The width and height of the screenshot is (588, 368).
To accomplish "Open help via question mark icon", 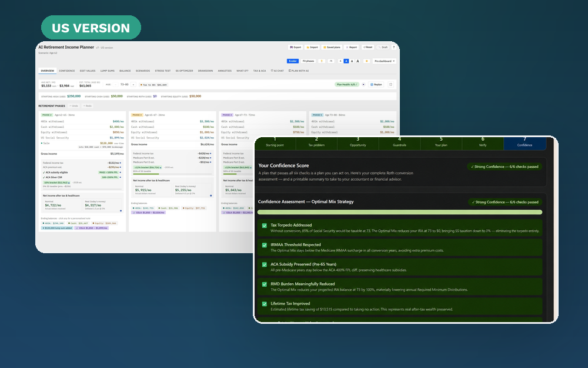I will click(x=394, y=47).
